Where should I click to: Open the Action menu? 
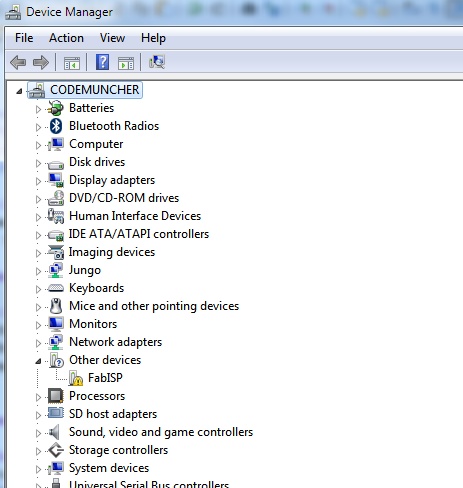coord(66,38)
